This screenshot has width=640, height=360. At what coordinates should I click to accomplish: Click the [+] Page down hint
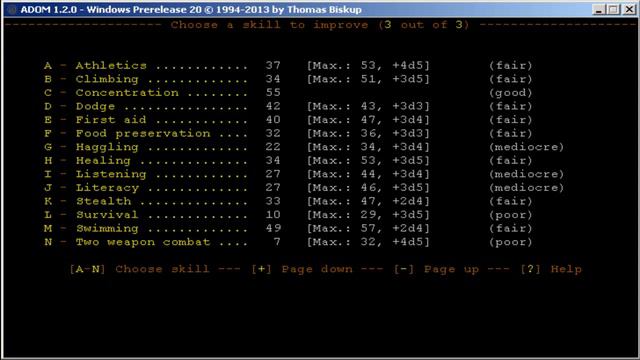click(x=302, y=269)
